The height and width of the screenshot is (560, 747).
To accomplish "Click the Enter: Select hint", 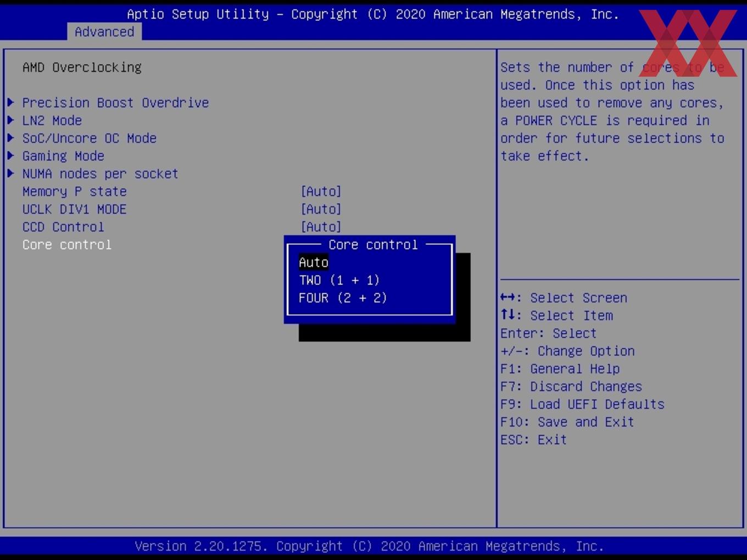I will coord(548,333).
